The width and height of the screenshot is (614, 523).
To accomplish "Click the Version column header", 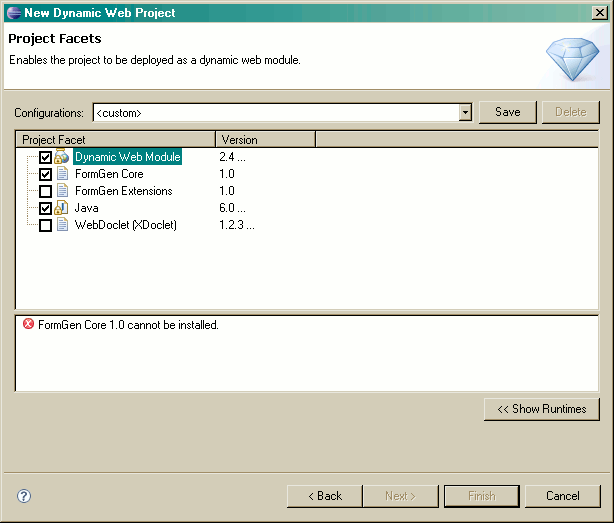I will tap(265, 140).
